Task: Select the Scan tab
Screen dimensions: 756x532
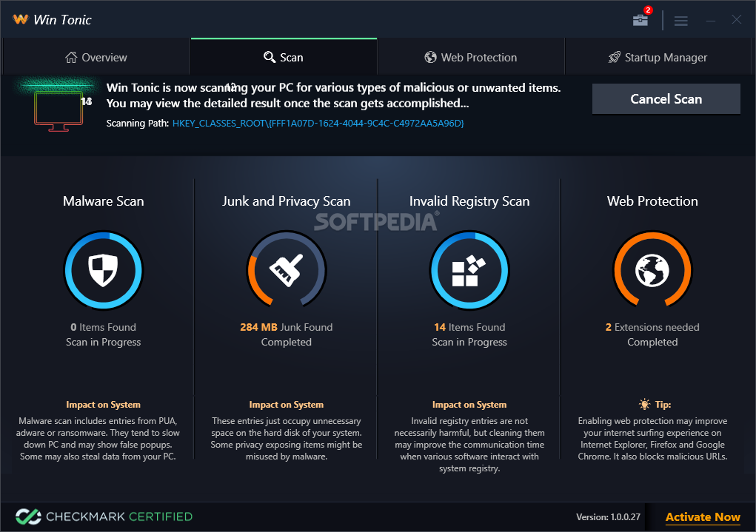Action: point(284,58)
